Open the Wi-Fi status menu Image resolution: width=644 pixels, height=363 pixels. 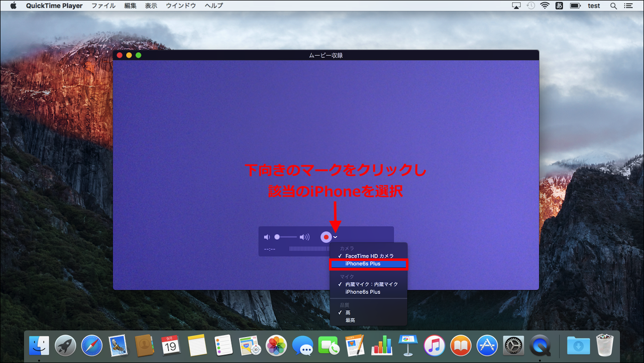pos(545,6)
